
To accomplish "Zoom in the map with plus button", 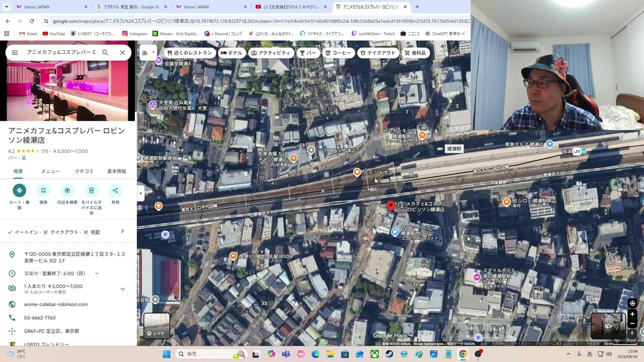I will (632, 314).
